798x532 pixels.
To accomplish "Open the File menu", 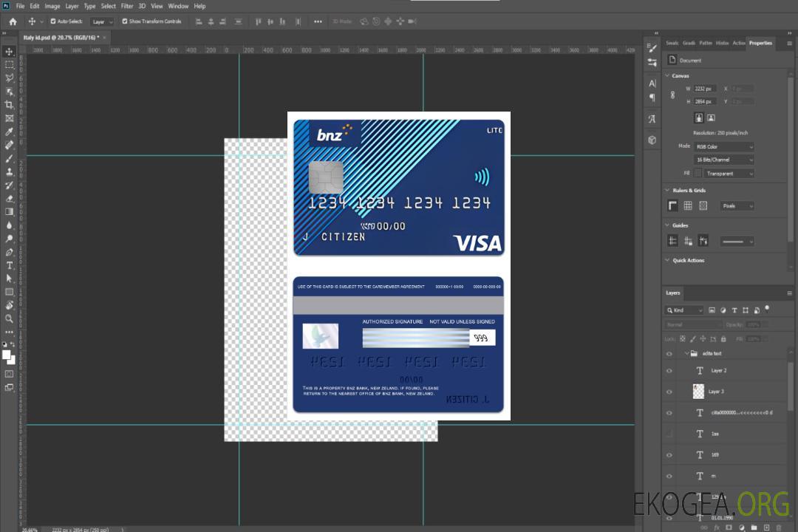I will (20, 6).
